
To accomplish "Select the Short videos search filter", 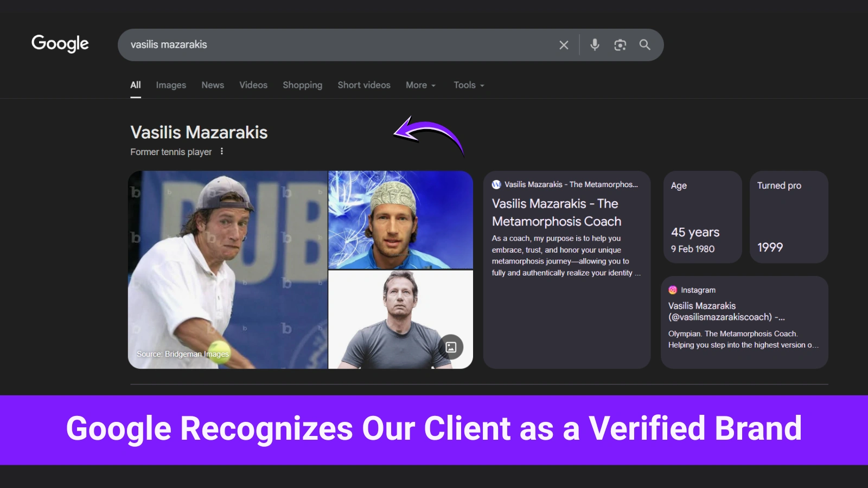I will [x=363, y=85].
